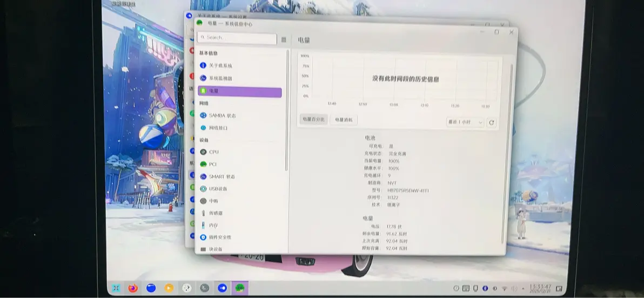
Task: Open the application launcher on the taskbar
Action: pos(116,288)
